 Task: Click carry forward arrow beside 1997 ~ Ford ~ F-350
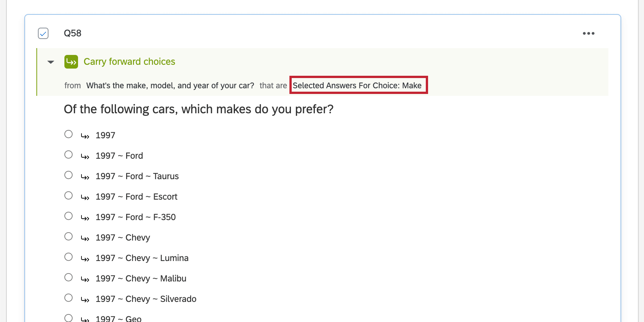point(85,218)
